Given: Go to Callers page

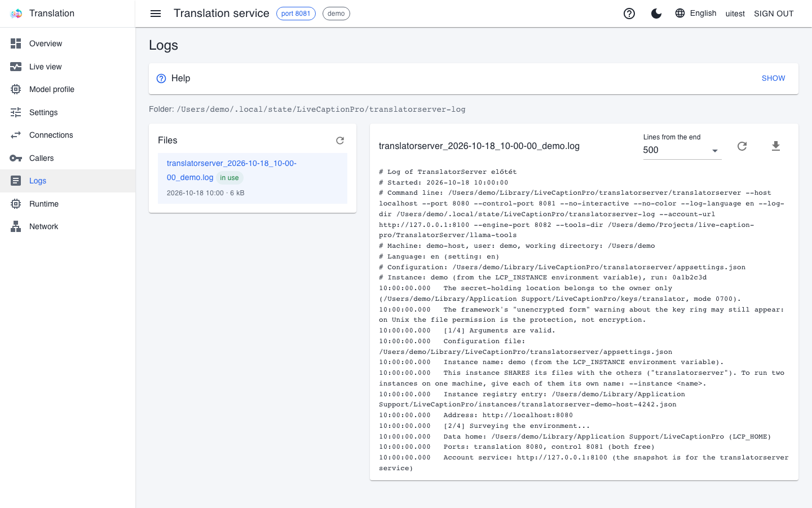Looking at the screenshot, I should pyautogui.click(x=68, y=158).
